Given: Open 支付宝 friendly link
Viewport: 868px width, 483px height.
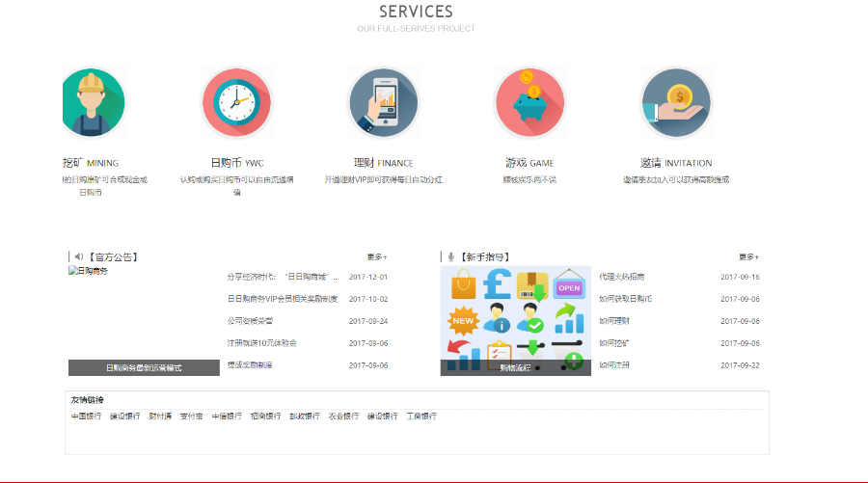Looking at the screenshot, I should coord(192,416).
